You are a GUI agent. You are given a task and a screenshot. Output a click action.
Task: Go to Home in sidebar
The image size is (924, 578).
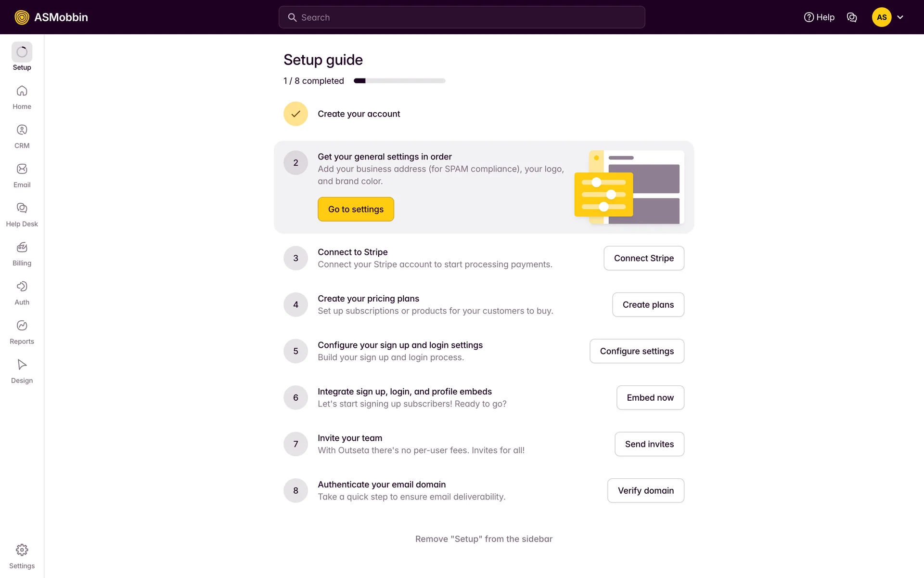(22, 91)
